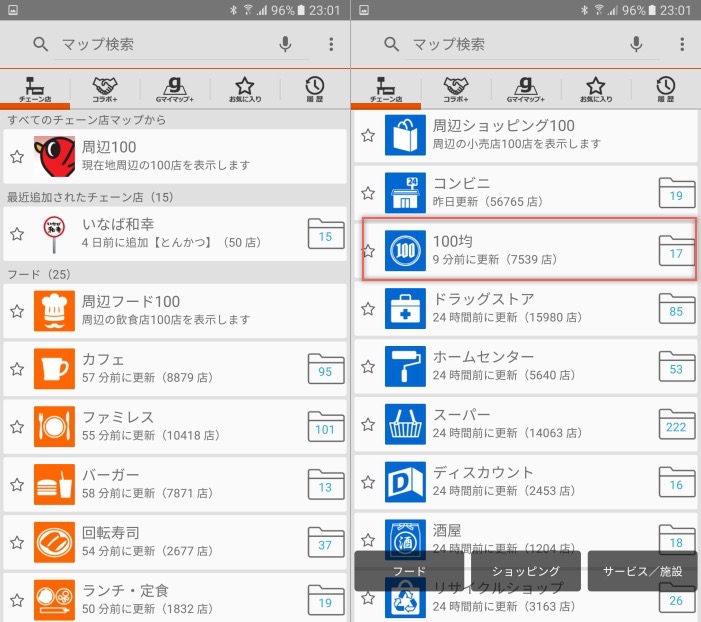Tap the search magnifier icon in left screen
The height and width of the screenshot is (622, 701).
pyautogui.click(x=40, y=44)
